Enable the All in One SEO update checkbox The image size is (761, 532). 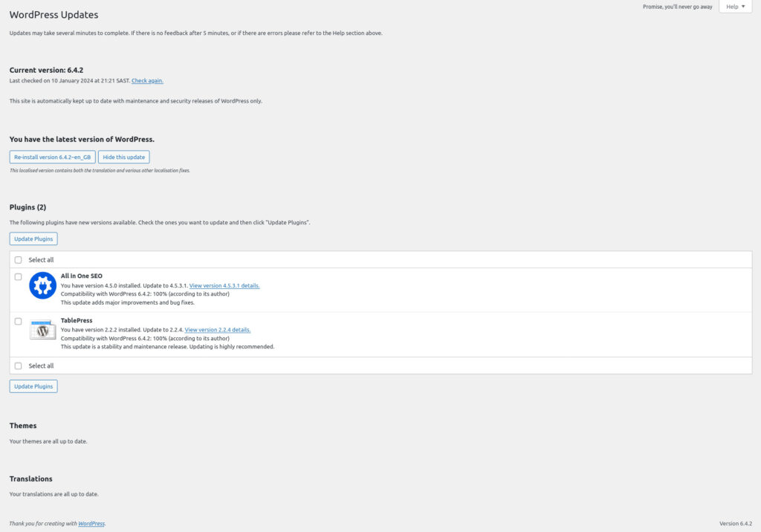(x=18, y=276)
